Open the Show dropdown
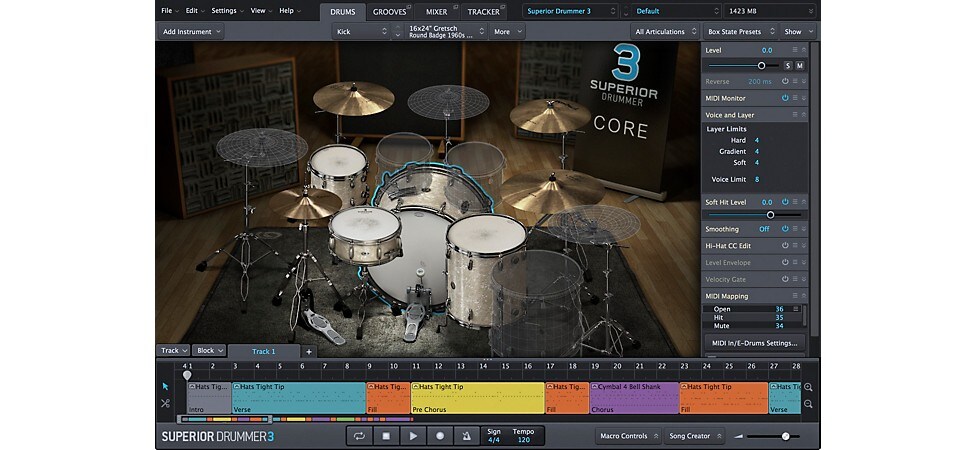This screenshot has width=976, height=450. click(x=797, y=32)
